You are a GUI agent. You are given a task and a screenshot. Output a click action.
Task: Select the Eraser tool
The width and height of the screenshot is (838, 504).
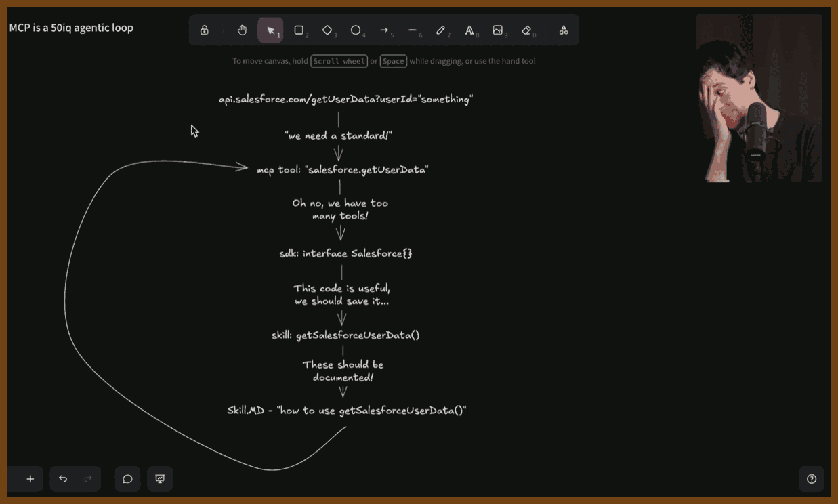point(526,30)
